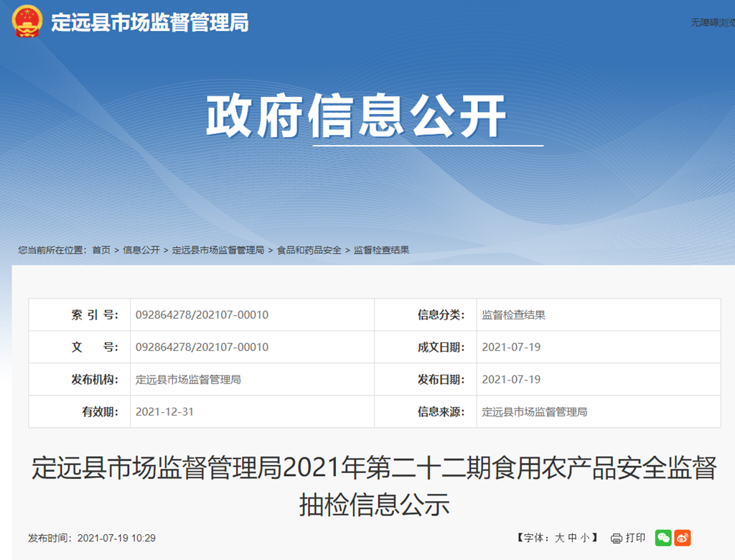Open 监督检查结果 breadcrumb link
This screenshot has height=560, width=735.
(x=381, y=250)
